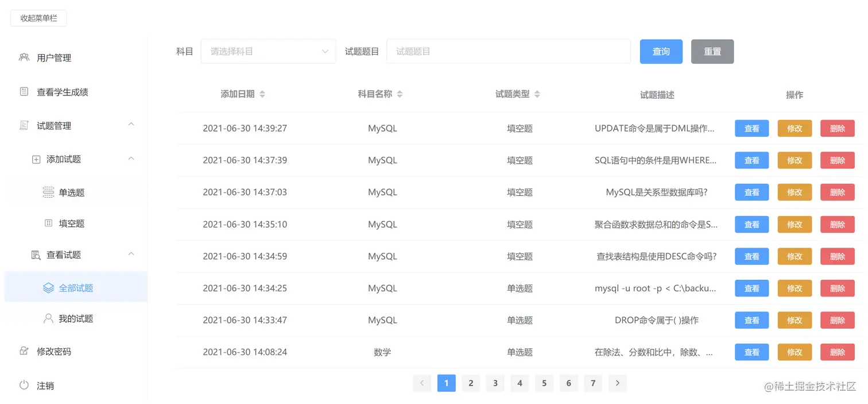Click the 单选题 list icon
The height and width of the screenshot is (404, 868).
coord(48,192)
